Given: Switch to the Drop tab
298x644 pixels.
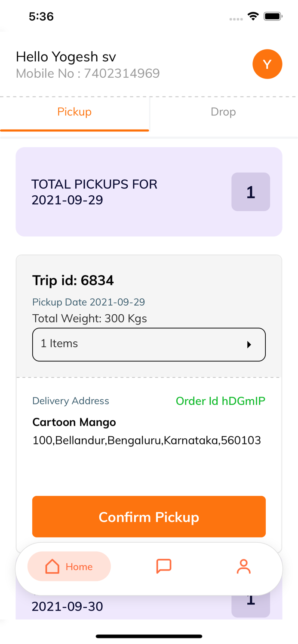Looking at the screenshot, I should (x=223, y=112).
